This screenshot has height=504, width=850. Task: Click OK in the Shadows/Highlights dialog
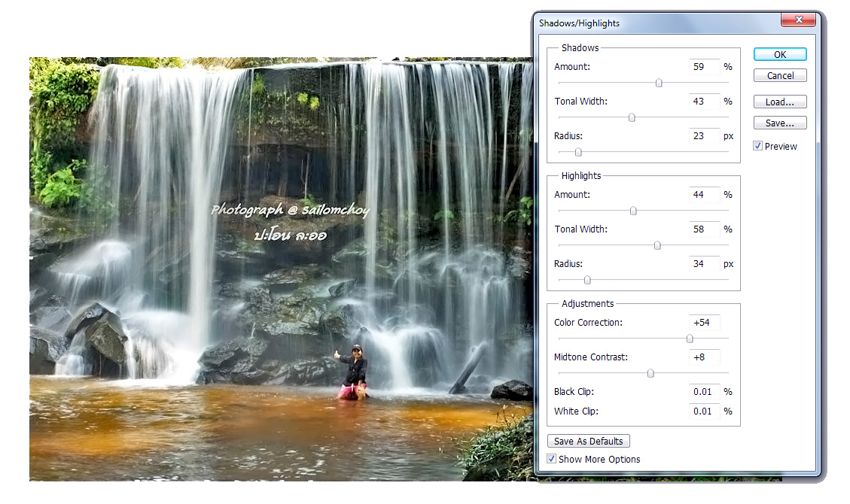click(780, 54)
